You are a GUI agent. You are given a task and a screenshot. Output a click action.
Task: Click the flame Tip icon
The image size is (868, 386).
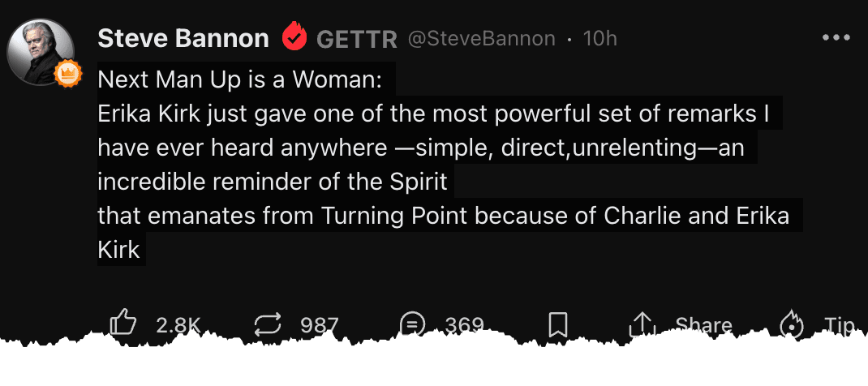[790, 325]
